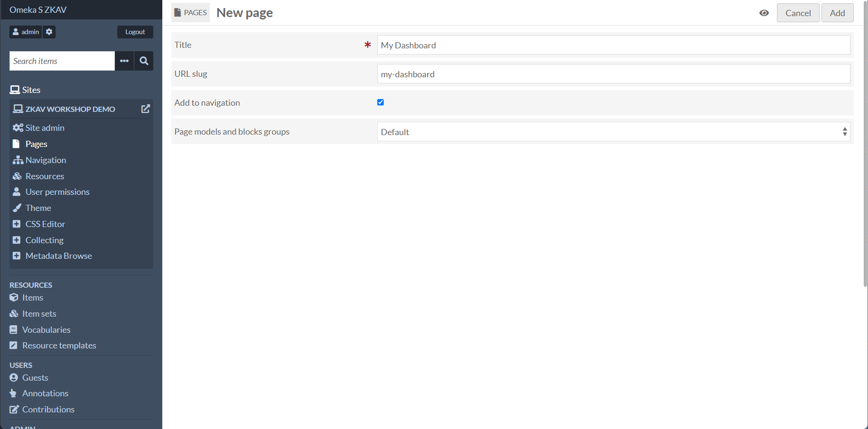Viewport: 868px width, 429px height.
Task: Open Navigation in site menu
Action: pos(39,160)
